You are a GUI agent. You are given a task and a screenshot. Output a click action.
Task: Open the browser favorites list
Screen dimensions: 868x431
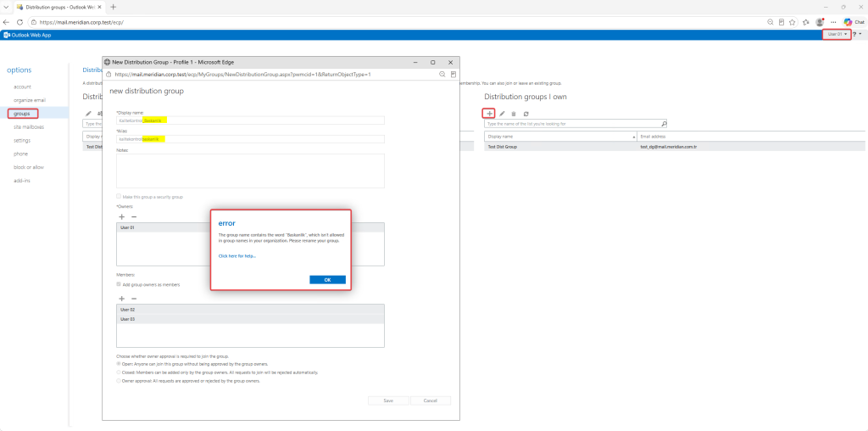coord(807,22)
